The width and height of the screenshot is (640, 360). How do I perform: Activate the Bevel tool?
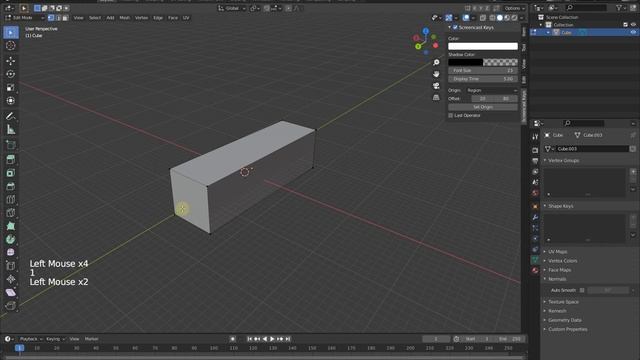click(11, 186)
